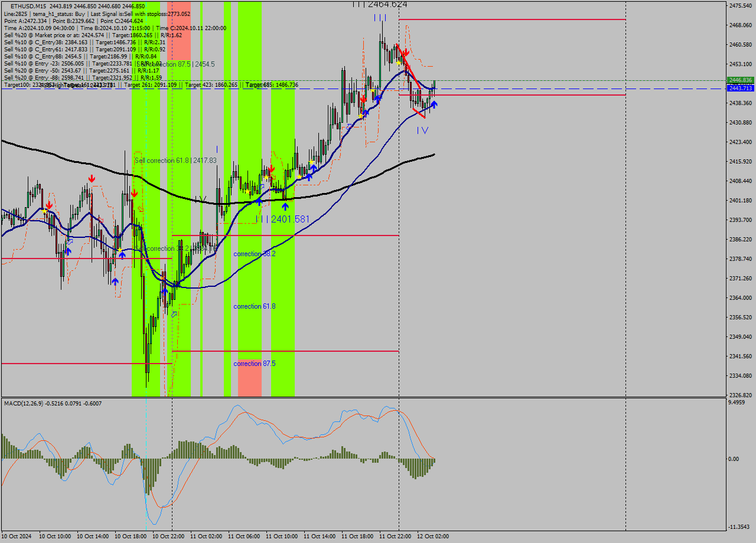Click the 2430.880 price axis label
756x543 pixels.
741,122
